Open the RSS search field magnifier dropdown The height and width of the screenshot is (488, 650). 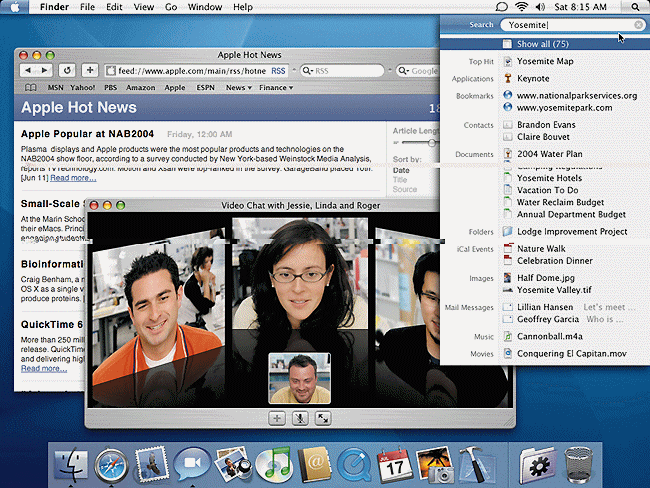[307, 71]
